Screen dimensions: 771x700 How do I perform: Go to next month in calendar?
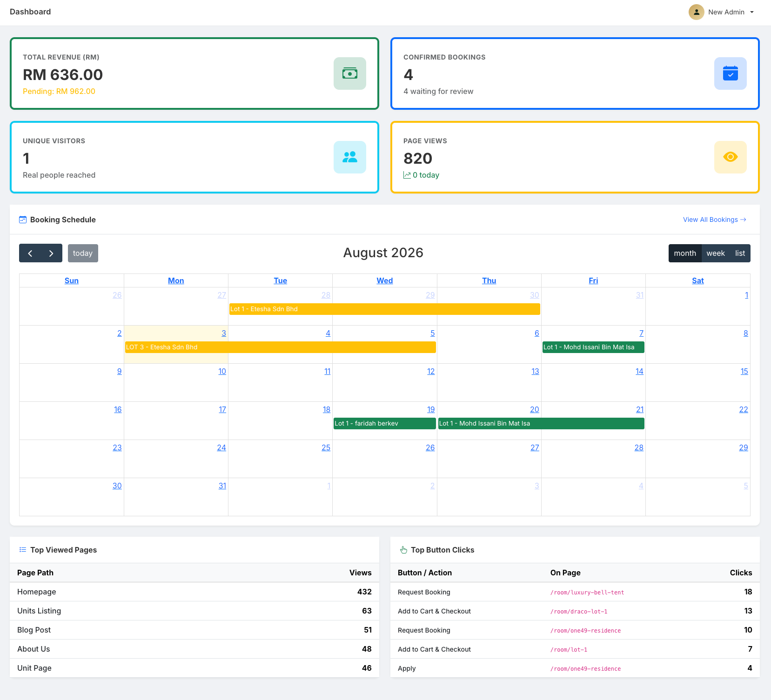[x=51, y=253]
